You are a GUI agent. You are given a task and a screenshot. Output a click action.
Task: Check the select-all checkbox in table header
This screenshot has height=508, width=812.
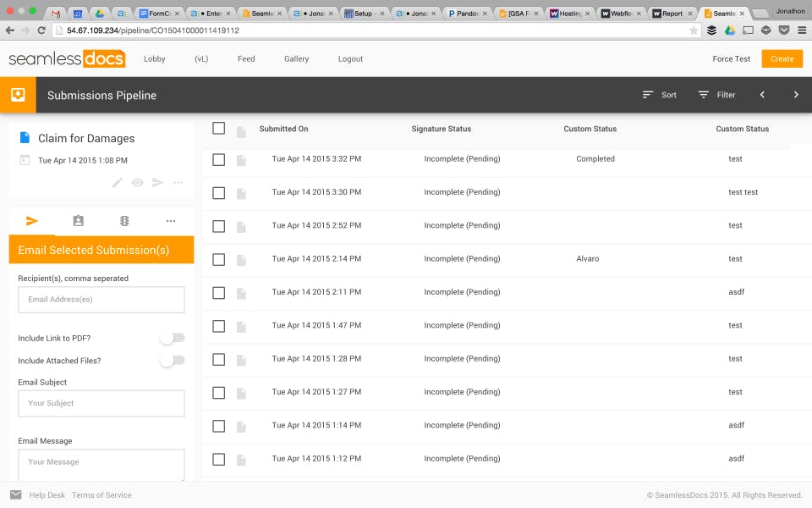point(219,129)
